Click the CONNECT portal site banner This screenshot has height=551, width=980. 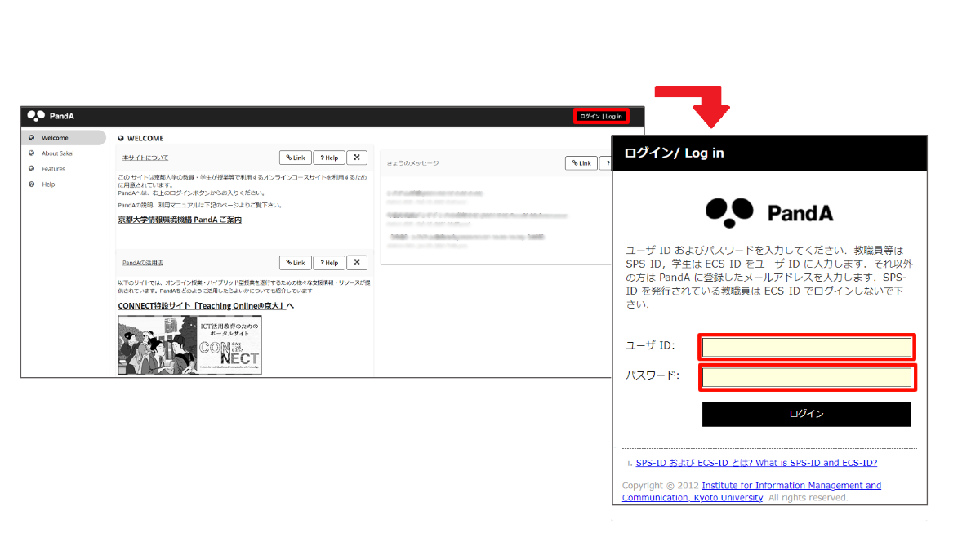tap(189, 344)
